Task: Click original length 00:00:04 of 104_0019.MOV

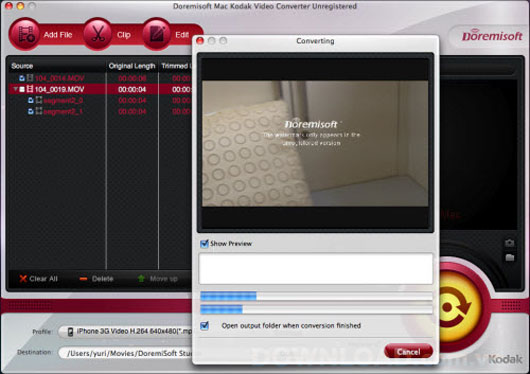Action: coord(132,90)
